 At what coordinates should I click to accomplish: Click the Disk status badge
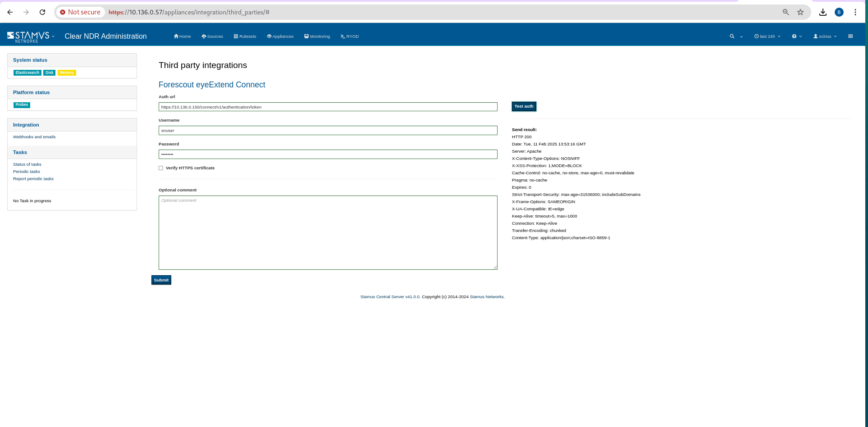(x=50, y=73)
